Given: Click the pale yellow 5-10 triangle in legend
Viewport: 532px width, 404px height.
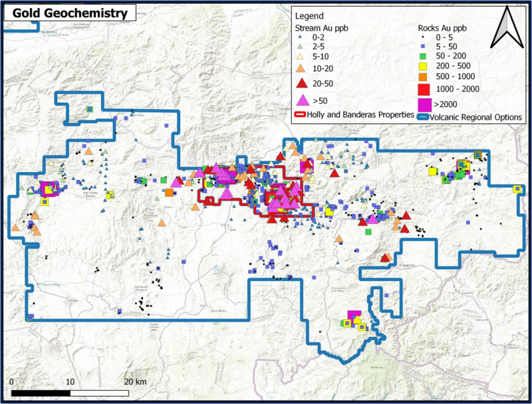Looking at the screenshot, I should [301, 56].
